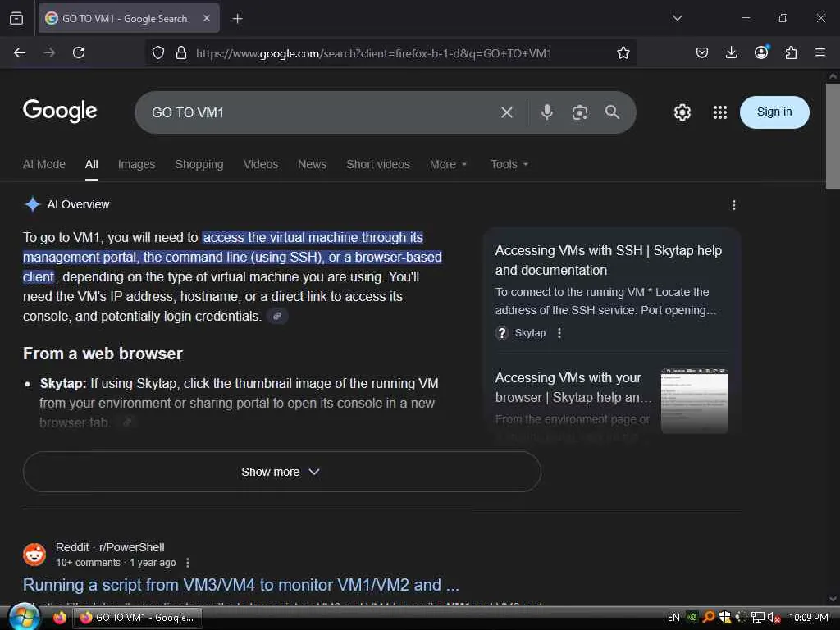Open EN language indicator in tray
840x630 pixels.
pos(673,618)
